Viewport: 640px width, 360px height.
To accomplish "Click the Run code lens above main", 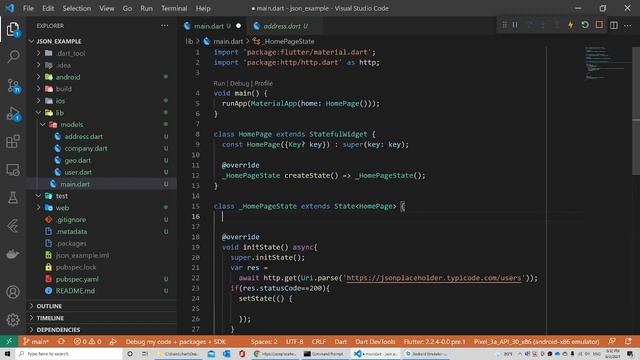I will click(219, 83).
